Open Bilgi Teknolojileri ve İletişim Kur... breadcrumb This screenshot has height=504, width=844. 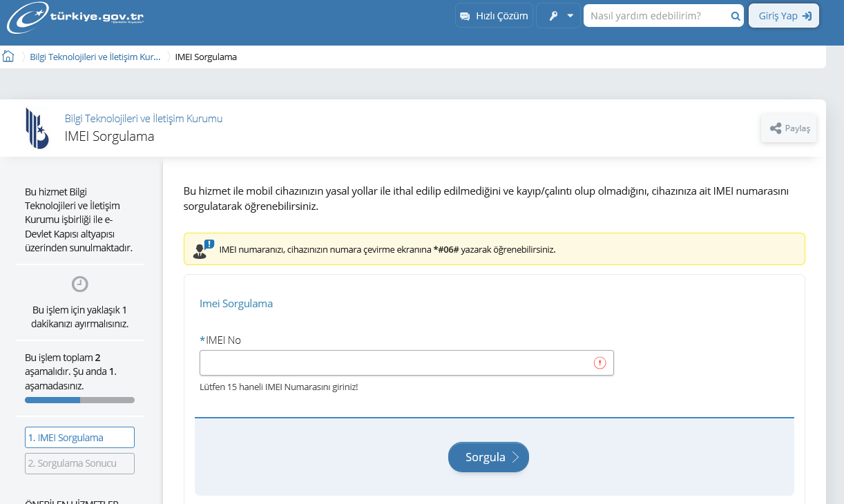pyautogui.click(x=95, y=57)
